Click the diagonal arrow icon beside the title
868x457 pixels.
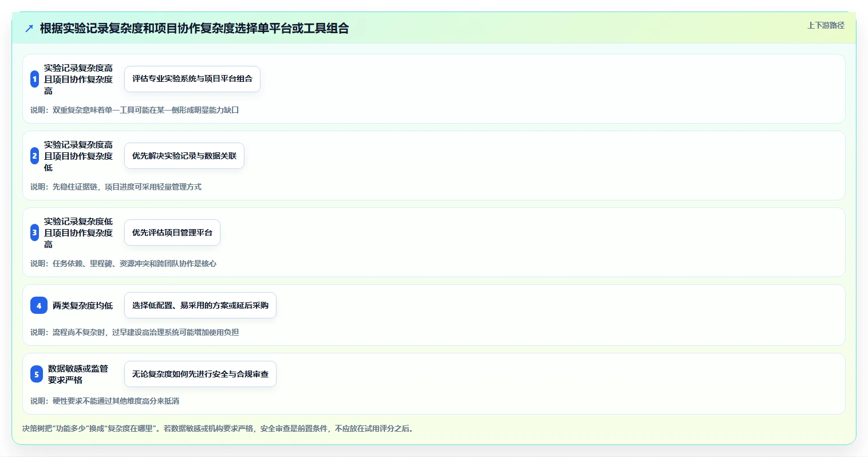29,28
